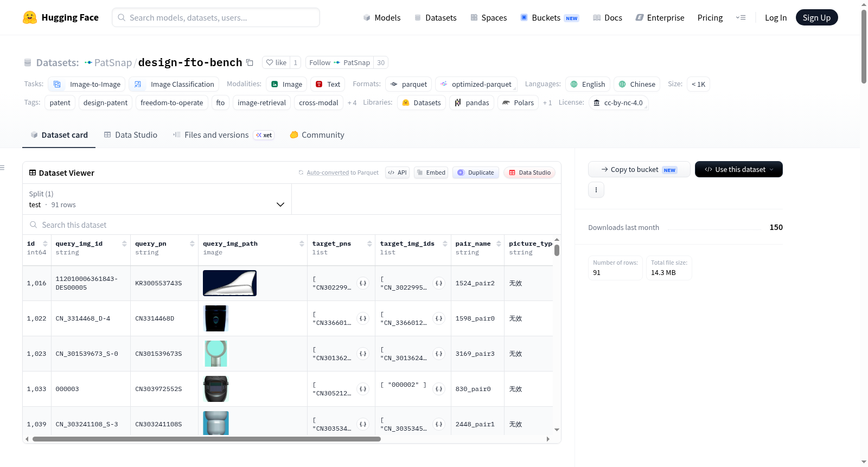Show the 1 additional library
Image resolution: width=868 pixels, height=467 pixels.
[547, 103]
